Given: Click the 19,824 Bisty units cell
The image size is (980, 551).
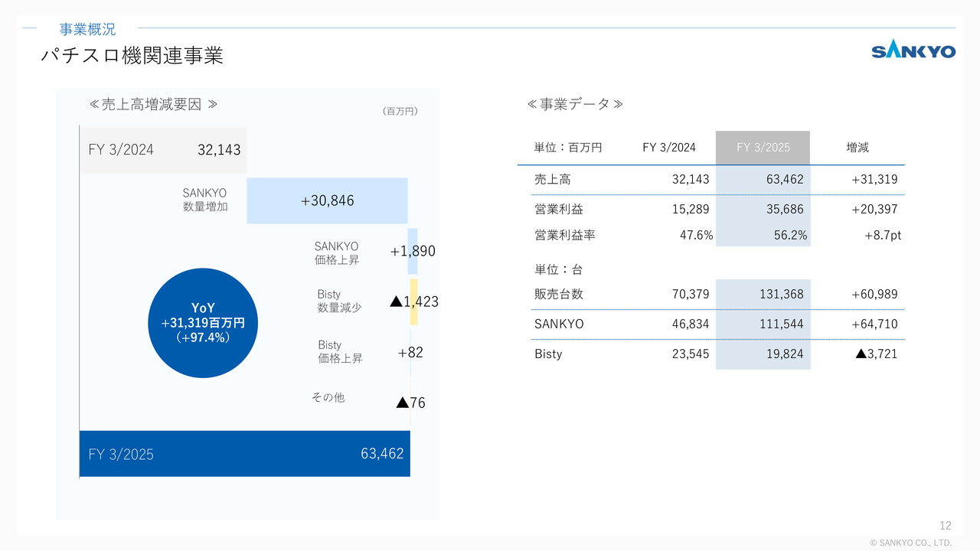Looking at the screenshot, I should 785,354.
